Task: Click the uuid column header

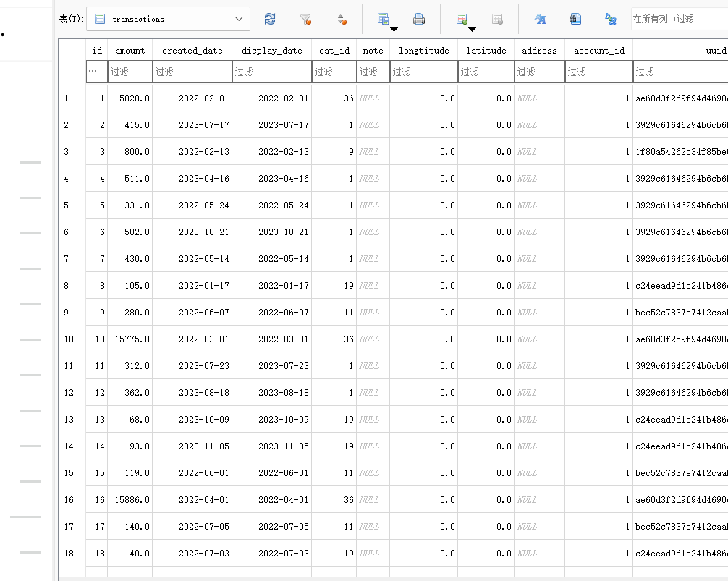Action: coord(681,50)
